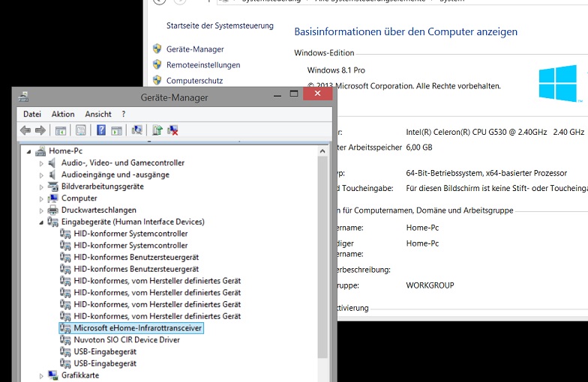
Task: Click the Windows 8.1 Pro edition text
Action: click(336, 70)
